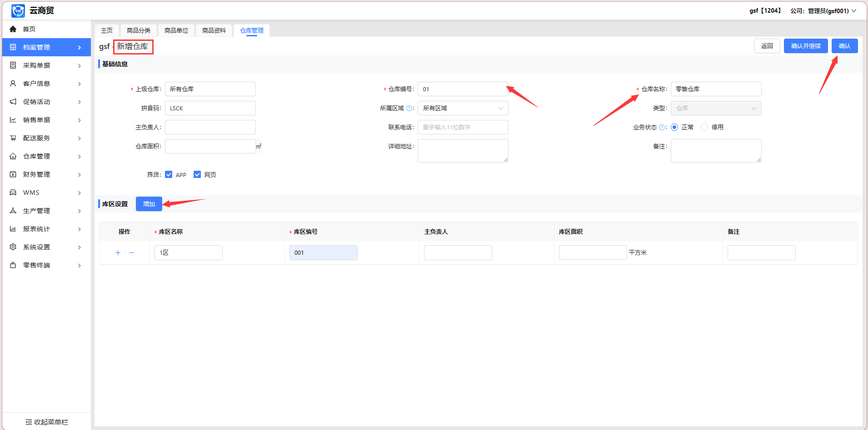This screenshot has width=868, height=430.
Task: Expand the 财务管理 menu chevron
Action: [x=80, y=175]
